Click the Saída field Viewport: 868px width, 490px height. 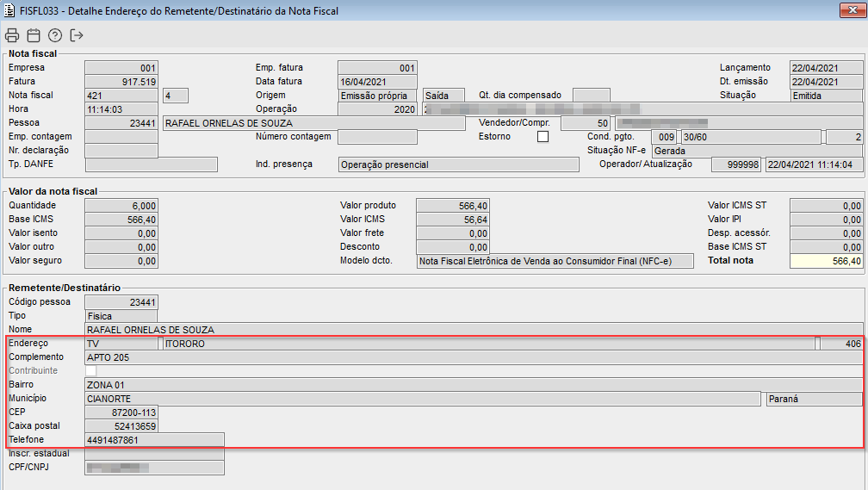pyautogui.click(x=444, y=96)
